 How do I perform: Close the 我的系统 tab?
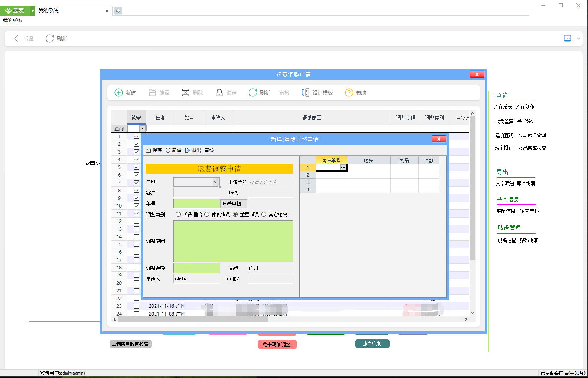click(x=107, y=11)
